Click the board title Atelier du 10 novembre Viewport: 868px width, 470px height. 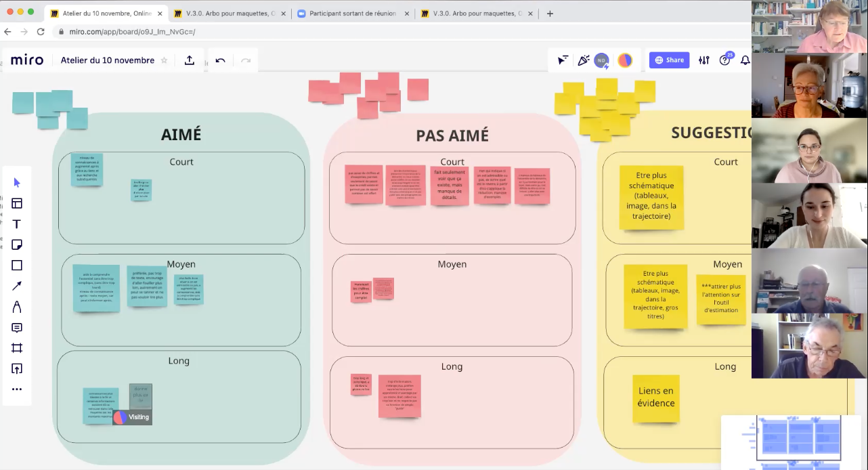click(108, 60)
